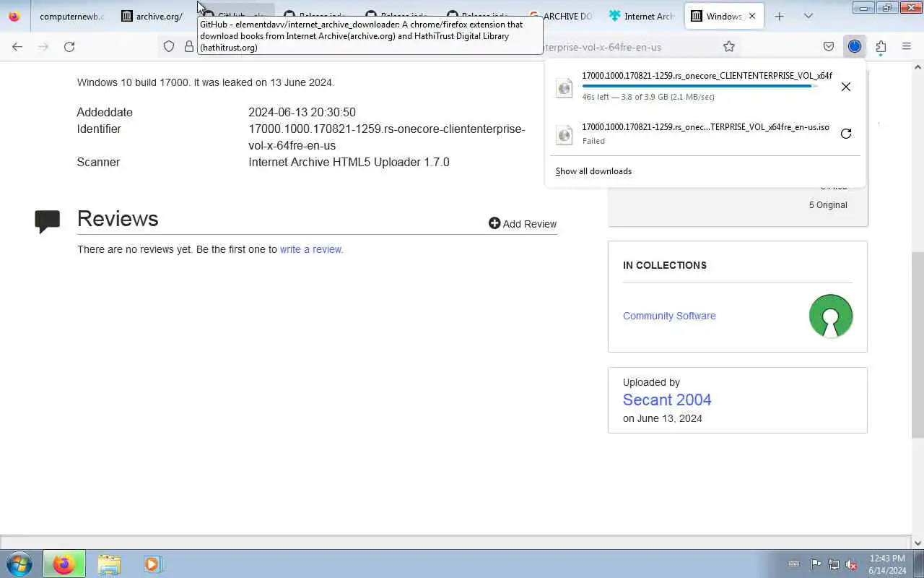Click the vertical page scrollbar thumb

[x=918, y=345]
